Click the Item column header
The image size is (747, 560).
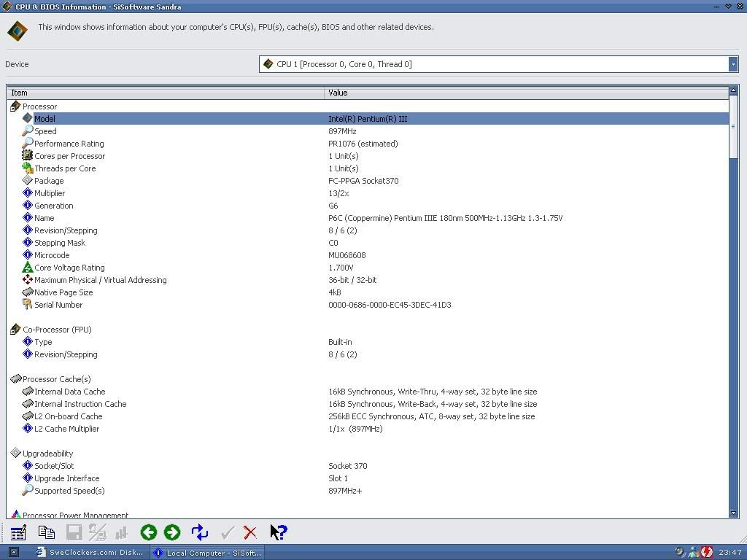tap(166, 93)
